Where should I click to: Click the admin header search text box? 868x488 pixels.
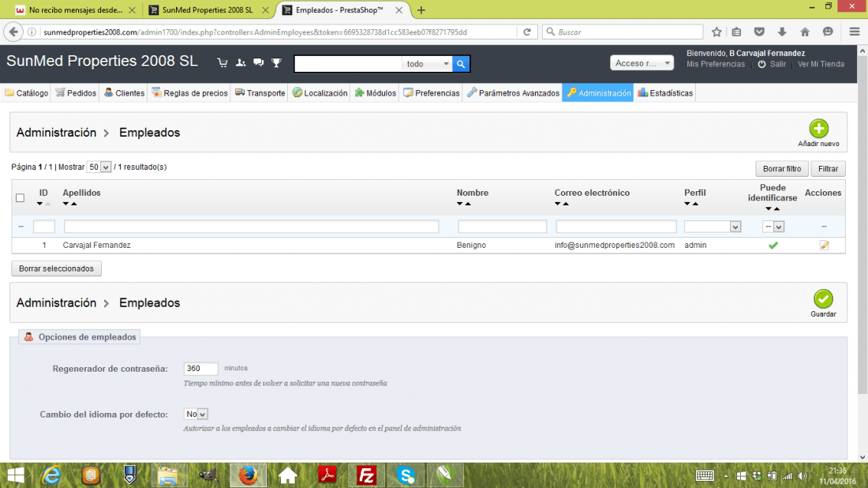348,64
